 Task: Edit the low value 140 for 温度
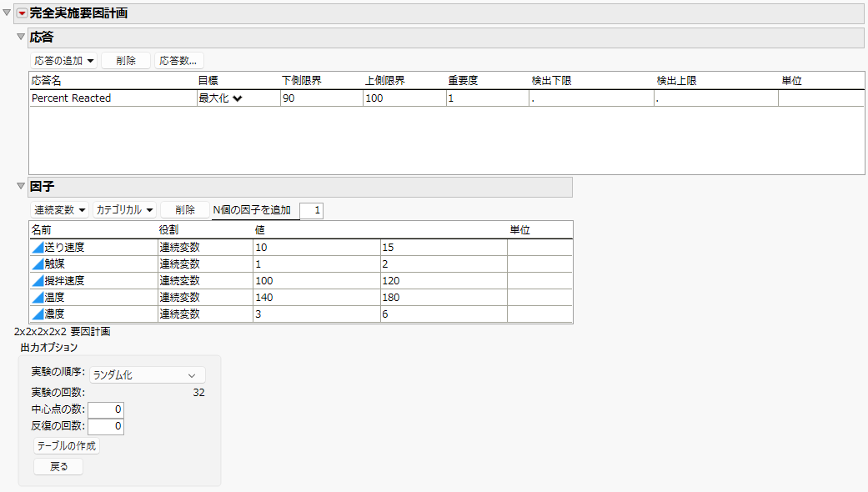click(317, 297)
